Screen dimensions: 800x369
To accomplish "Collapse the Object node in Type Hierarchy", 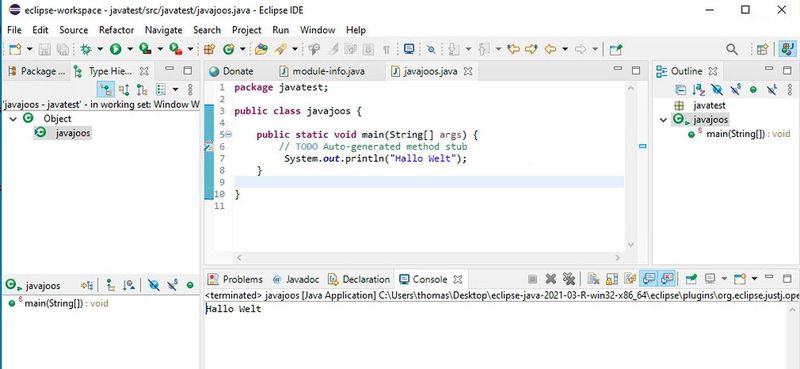I will (x=13, y=119).
